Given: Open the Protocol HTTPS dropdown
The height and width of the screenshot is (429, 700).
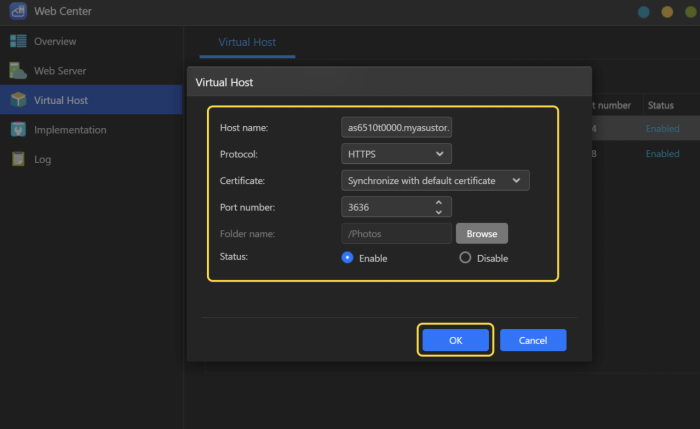Looking at the screenshot, I should click(396, 154).
